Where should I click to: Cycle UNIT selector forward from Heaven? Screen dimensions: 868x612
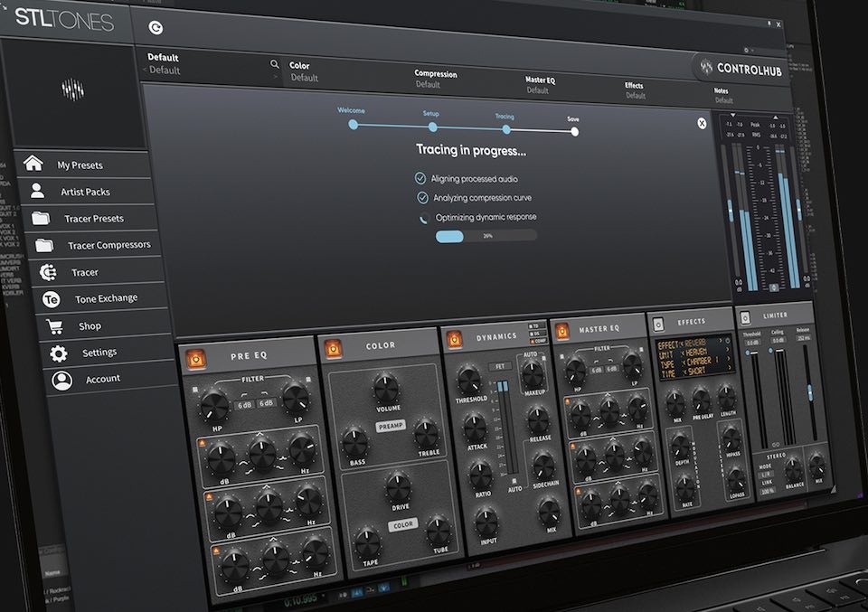[726, 350]
